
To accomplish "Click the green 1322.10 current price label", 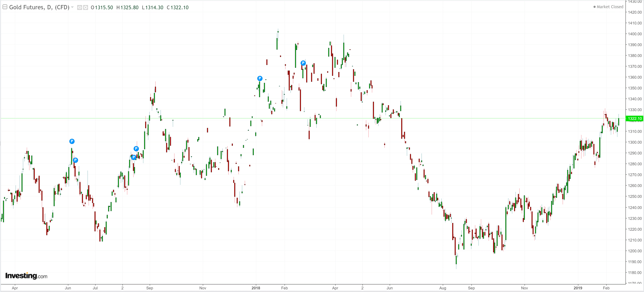I will [635, 119].
